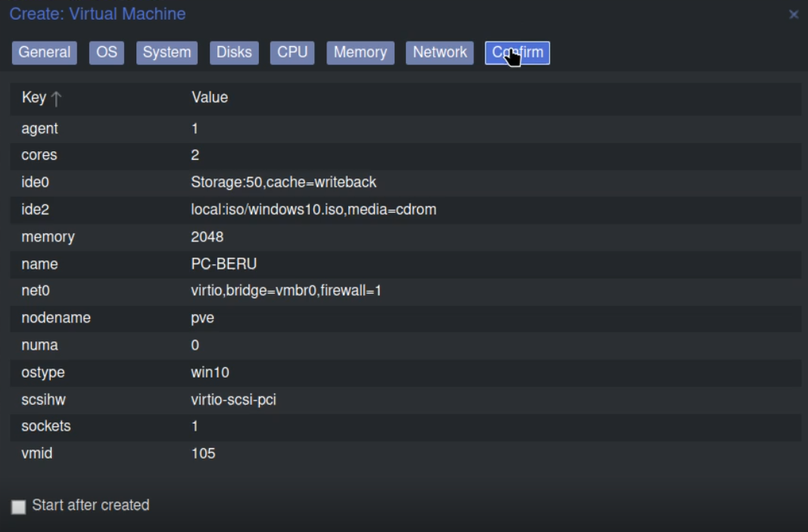Enable the Start after created checkbox
The height and width of the screenshot is (532, 808).
point(19,506)
